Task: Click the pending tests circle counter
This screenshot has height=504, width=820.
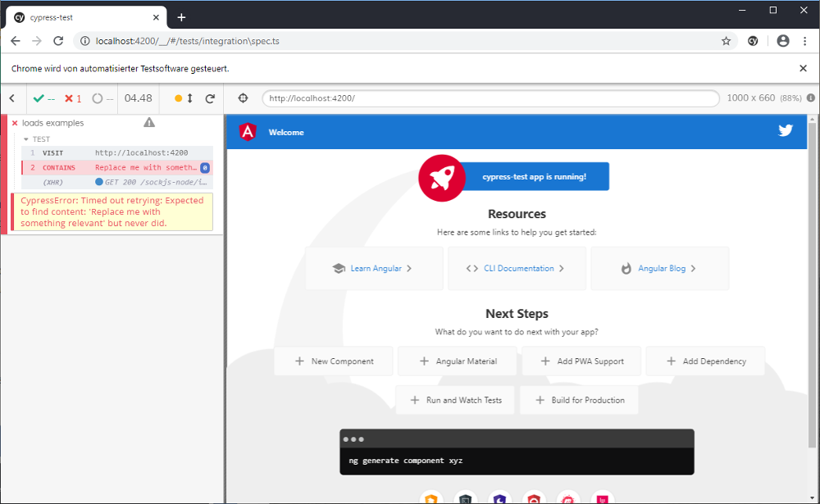Action: point(102,98)
